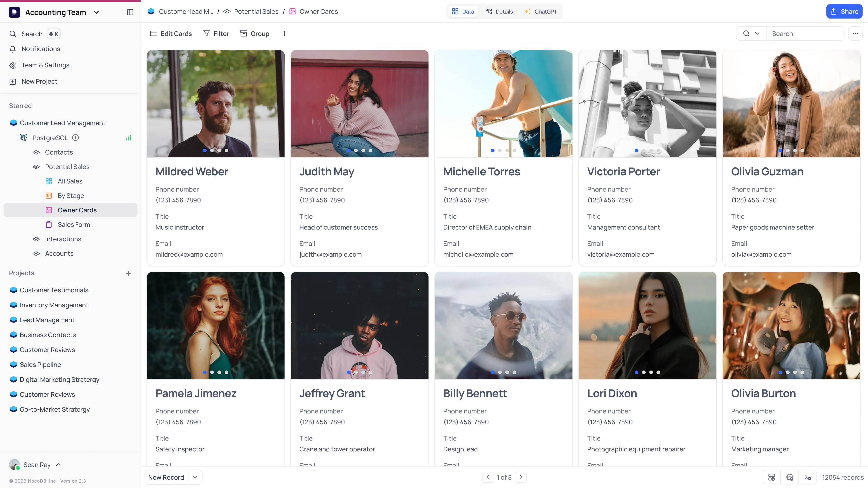The image size is (868, 488).
Task: Select the first carousel dot on Mildred's photo
Action: (205, 150)
